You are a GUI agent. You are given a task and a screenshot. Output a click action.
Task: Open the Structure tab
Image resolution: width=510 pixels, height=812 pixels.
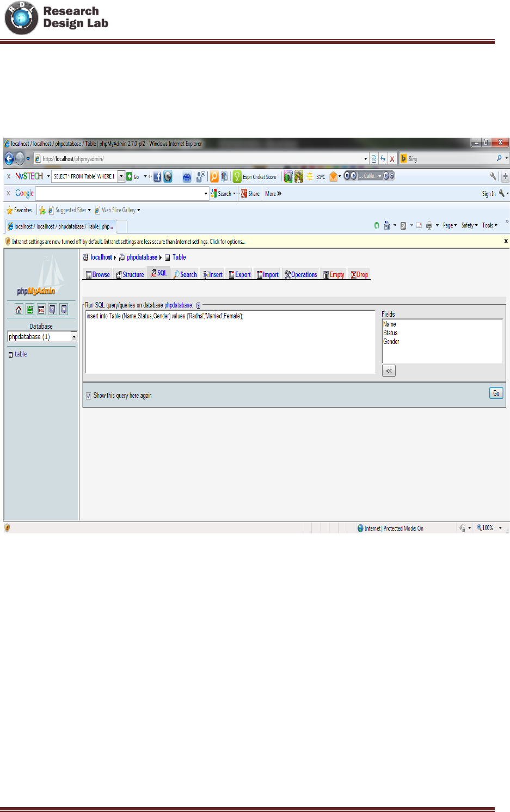(130, 274)
